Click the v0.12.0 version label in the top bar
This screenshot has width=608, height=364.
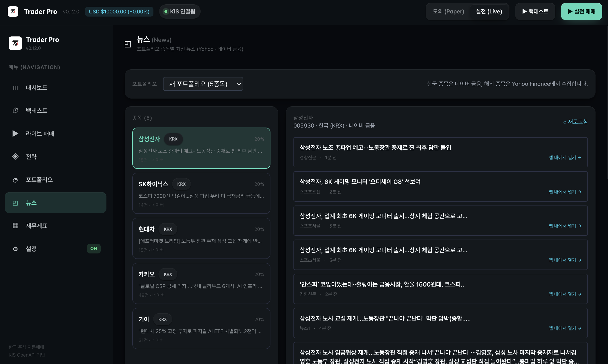(71, 12)
